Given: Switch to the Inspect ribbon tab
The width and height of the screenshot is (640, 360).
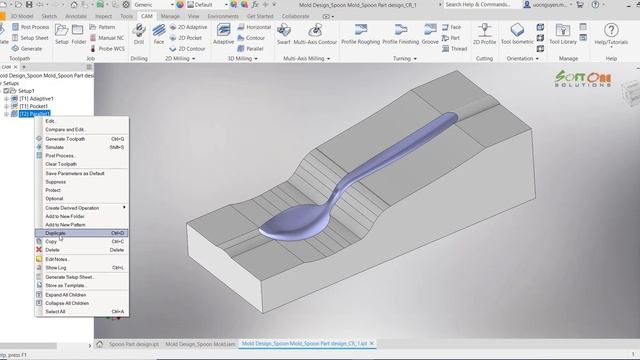Looking at the screenshot, I should click(103, 16).
